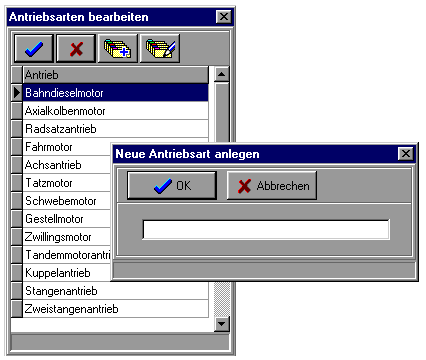Edit drive type card with pencil icon
The image size is (426, 360).
tap(160, 49)
